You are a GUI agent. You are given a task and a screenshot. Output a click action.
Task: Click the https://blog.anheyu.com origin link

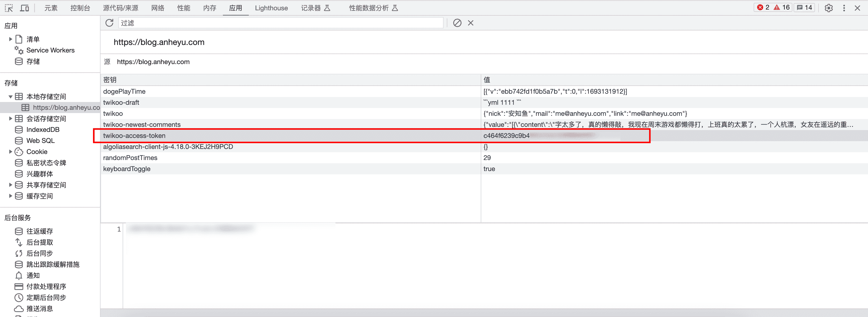pos(153,62)
